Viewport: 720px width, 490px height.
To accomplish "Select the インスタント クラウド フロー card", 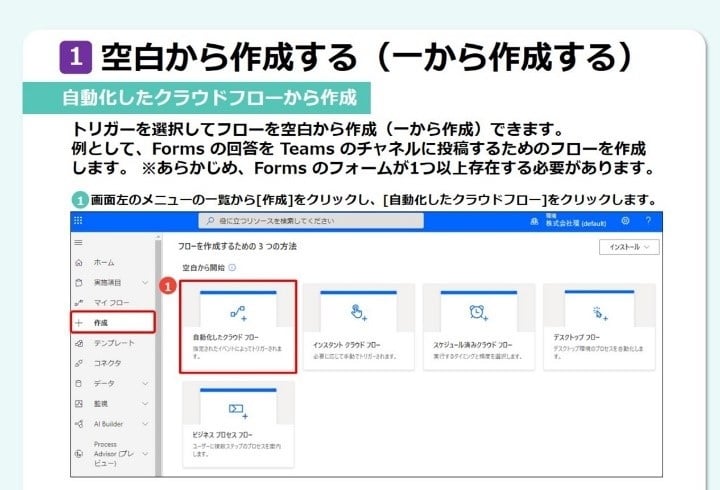I will pyautogui.click(x=359, y=327).
